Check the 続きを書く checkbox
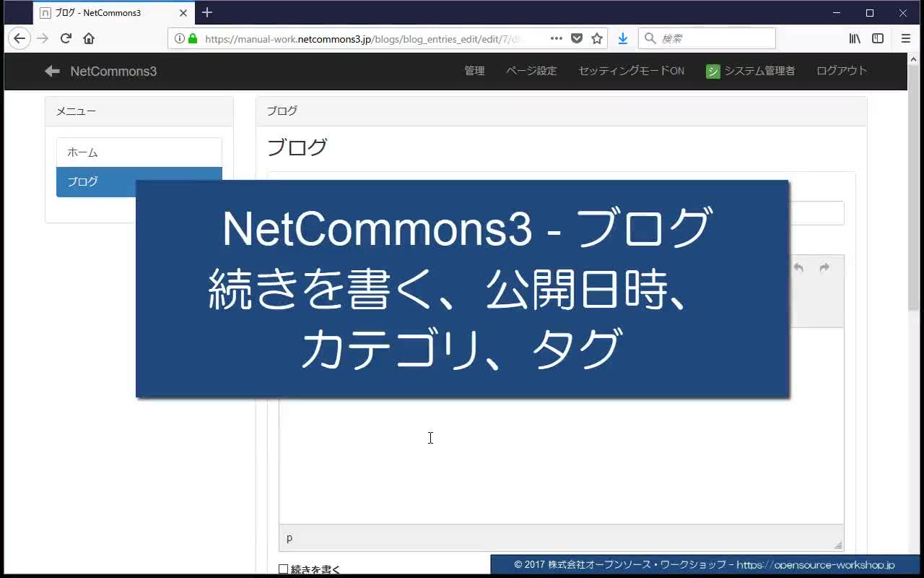The height and width of the screenshot is (578, 924). (x=284, y=569)
